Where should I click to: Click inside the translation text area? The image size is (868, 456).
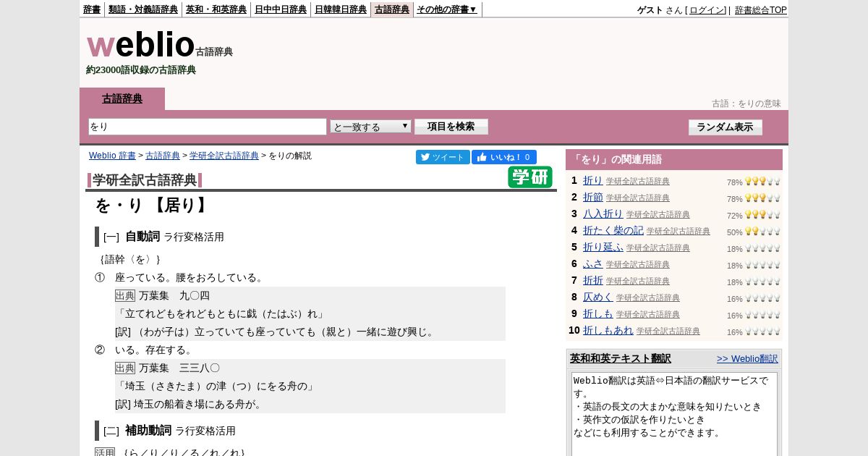(x=674, y=413)
